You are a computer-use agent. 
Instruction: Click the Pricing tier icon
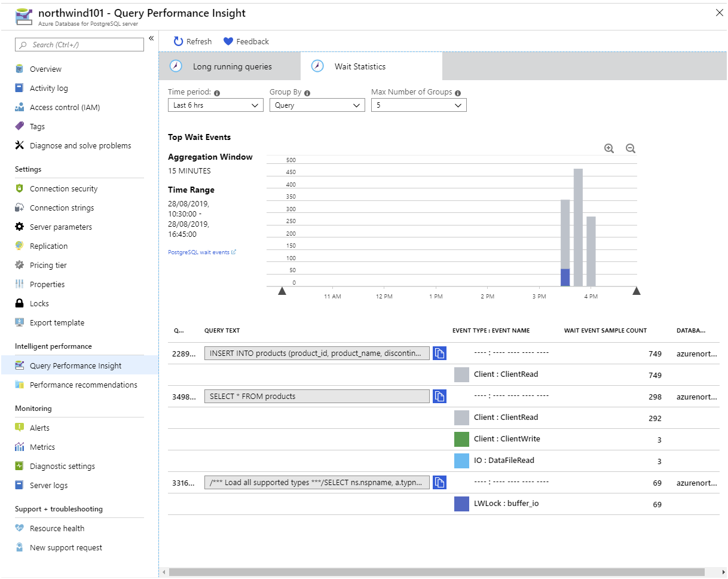(x=20, y=265)
